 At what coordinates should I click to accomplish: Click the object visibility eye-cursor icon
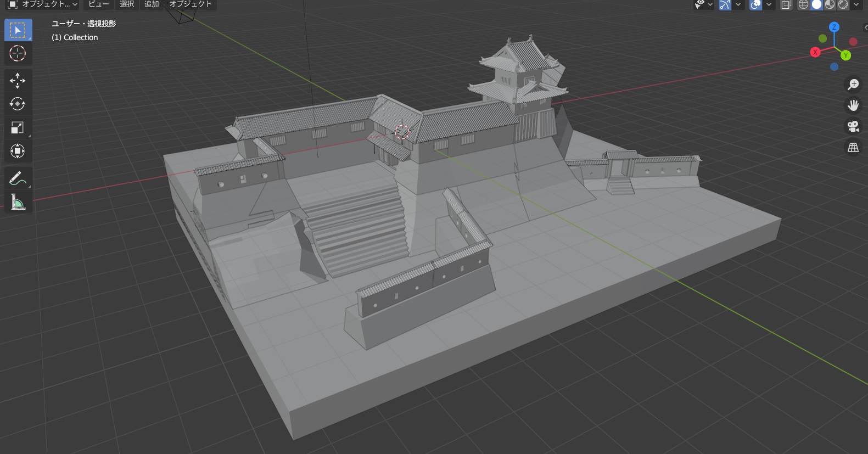[x=699, y=5]
